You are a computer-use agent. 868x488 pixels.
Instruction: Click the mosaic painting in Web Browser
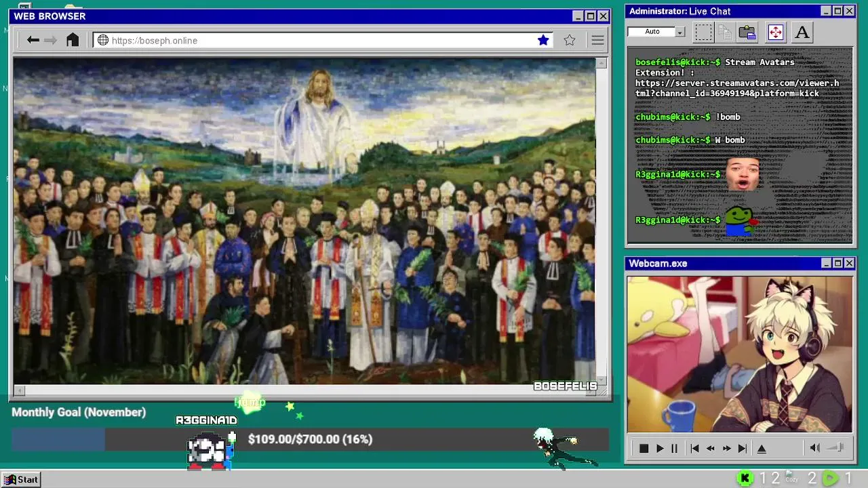[304, 221]
